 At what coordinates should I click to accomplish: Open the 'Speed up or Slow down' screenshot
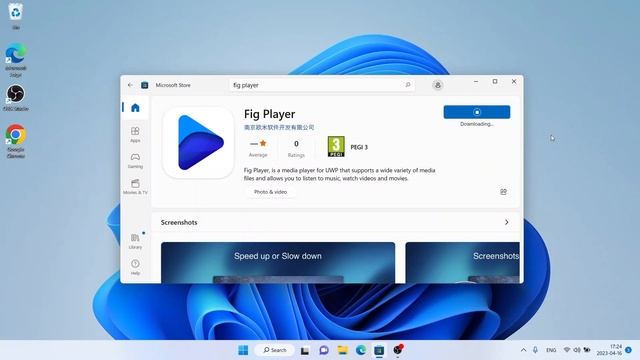coord(278,262)
